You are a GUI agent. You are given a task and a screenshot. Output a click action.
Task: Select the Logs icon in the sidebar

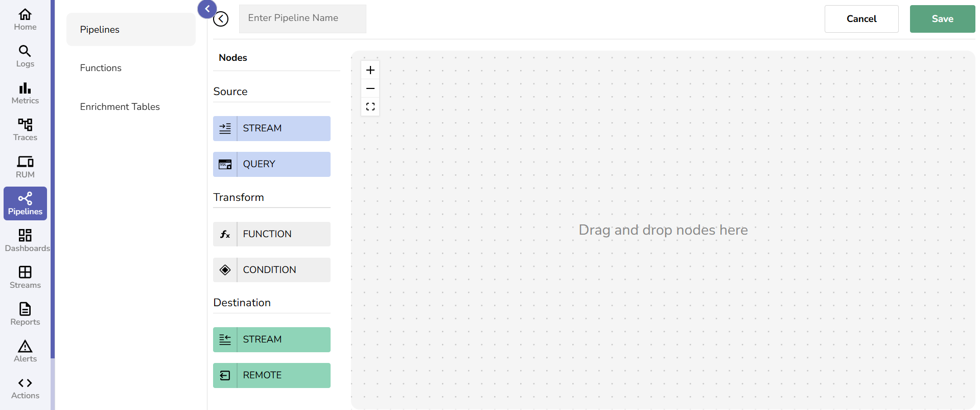[25, 56]
